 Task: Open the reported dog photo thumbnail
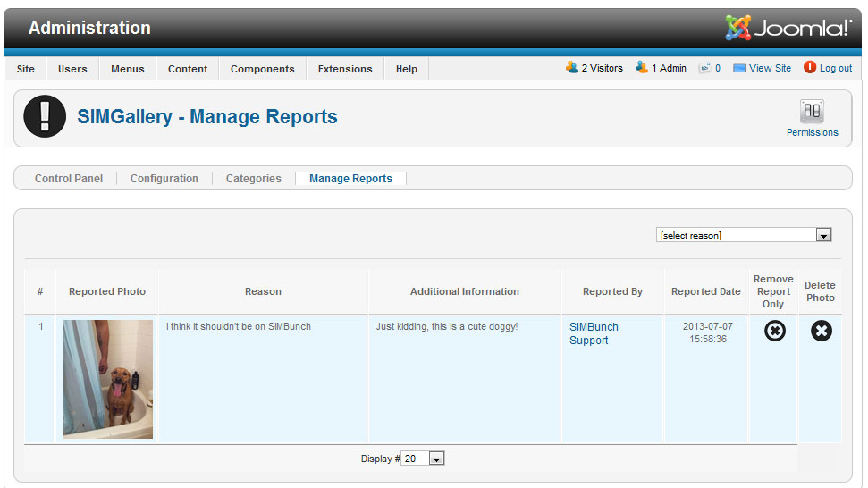(x=108, y=379)
